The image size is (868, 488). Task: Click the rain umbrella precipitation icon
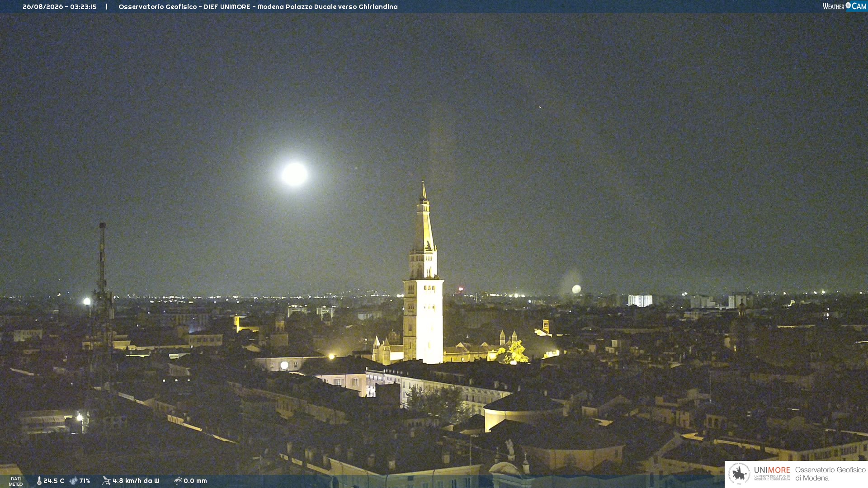[x=178, y=481]
